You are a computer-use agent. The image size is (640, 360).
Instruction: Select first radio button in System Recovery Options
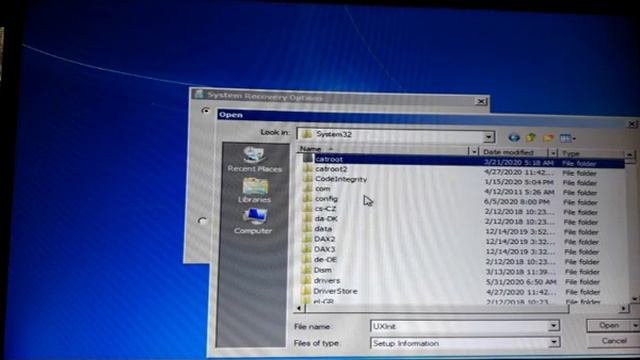coord(205,111)
